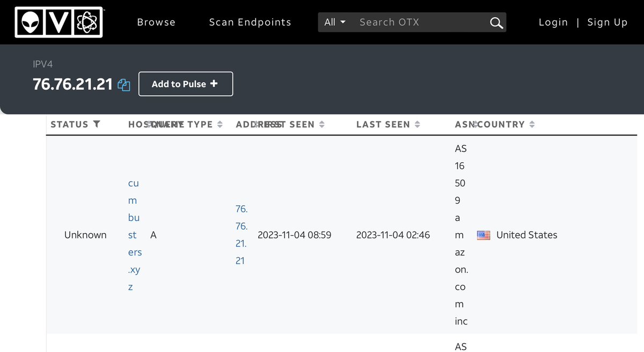Click the United States flag icon

[x=484, y=235]
